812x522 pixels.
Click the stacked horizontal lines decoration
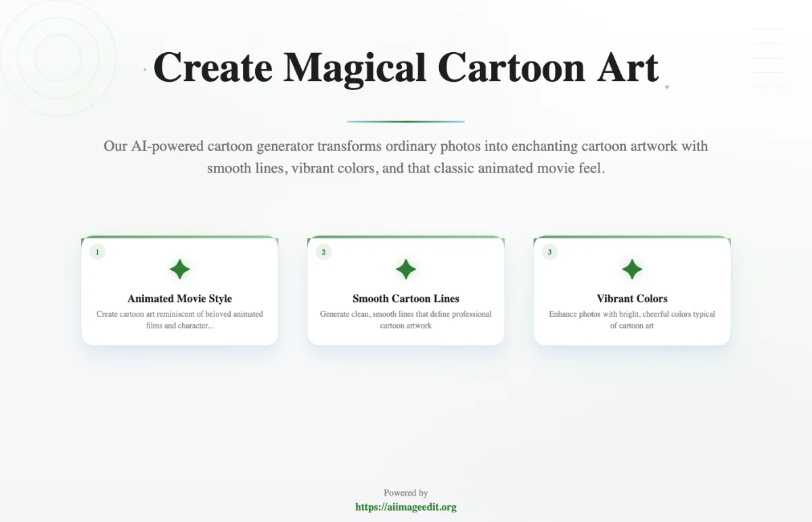click(768, 58)
